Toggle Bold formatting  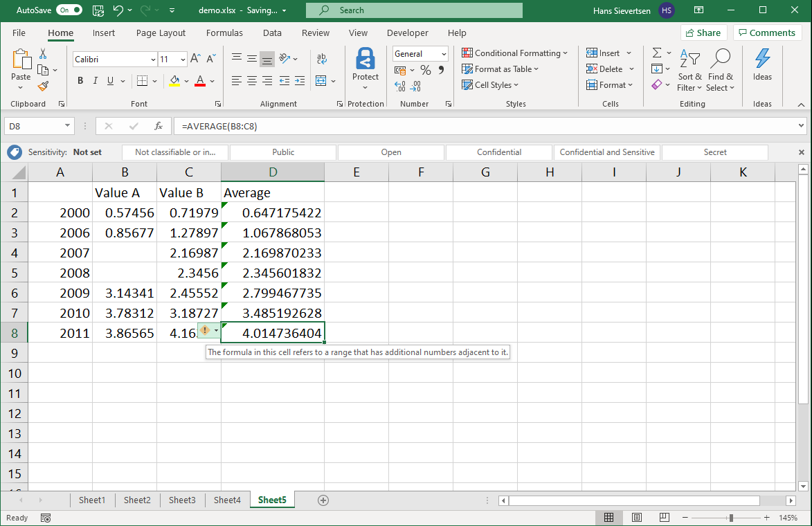[x=80, y=81]
